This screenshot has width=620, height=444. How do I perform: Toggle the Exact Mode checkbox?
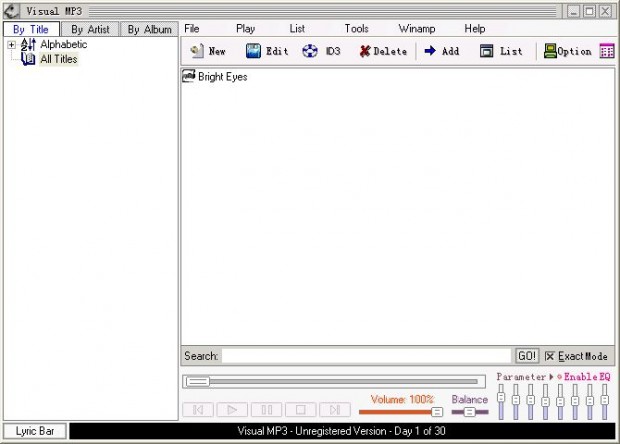click(549, 356)
